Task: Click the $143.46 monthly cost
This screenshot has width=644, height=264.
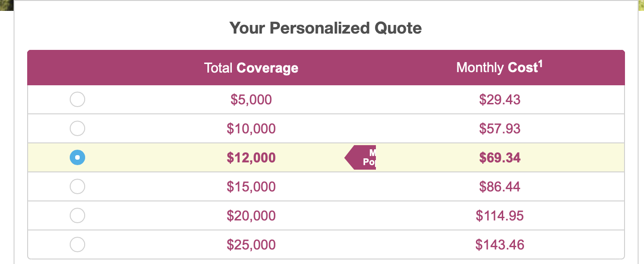Action: pyautogui.click(x=500, y=244)
